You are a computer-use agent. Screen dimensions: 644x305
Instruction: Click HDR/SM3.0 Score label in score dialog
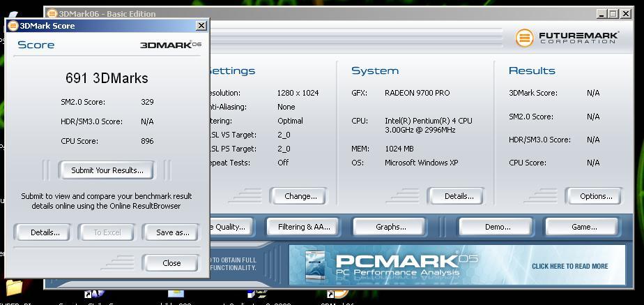(91, 121)
